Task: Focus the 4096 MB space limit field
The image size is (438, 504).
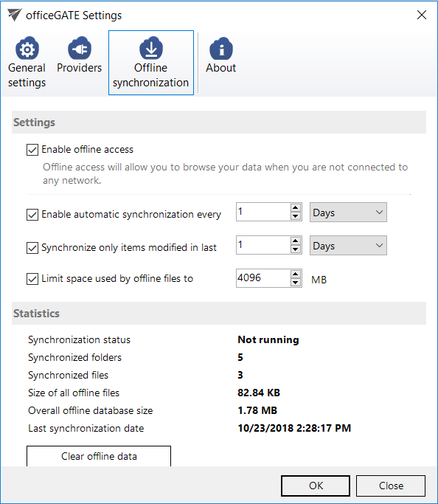Action: pos(263,278)
